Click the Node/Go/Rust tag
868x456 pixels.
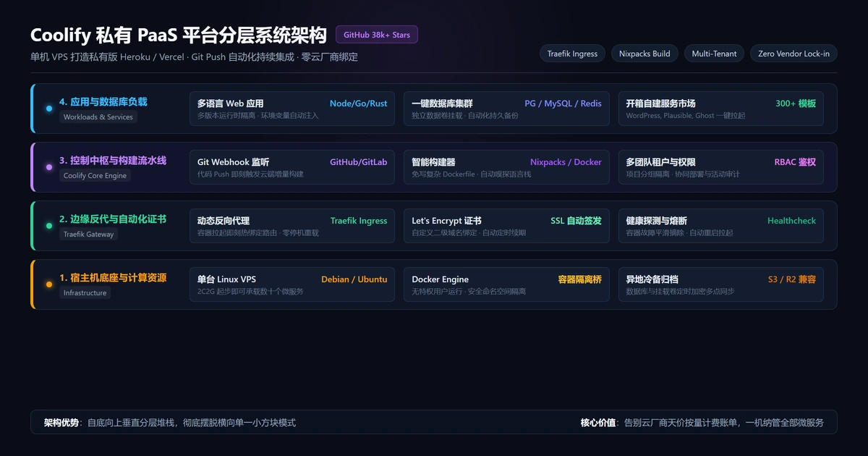pyautogui.click(x=358, y=104)
